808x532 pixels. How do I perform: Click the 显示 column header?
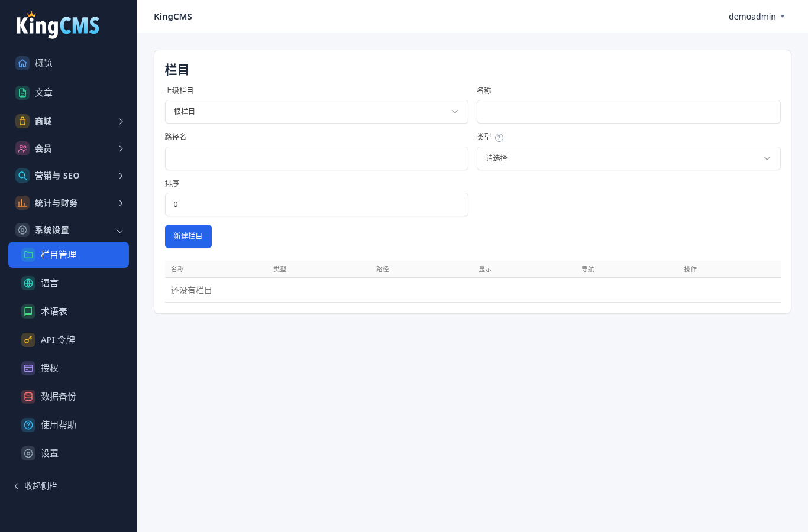pyautogui.click(x=485, y=269)
